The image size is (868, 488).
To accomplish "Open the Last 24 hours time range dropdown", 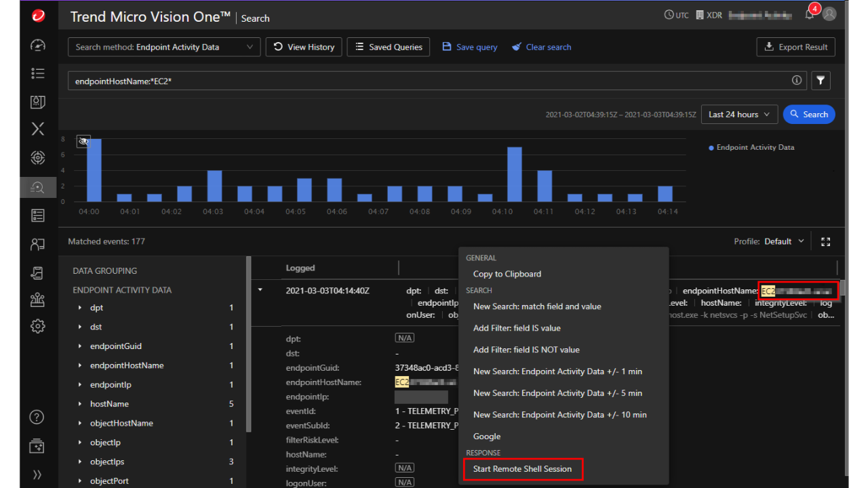I will point(739,115).
